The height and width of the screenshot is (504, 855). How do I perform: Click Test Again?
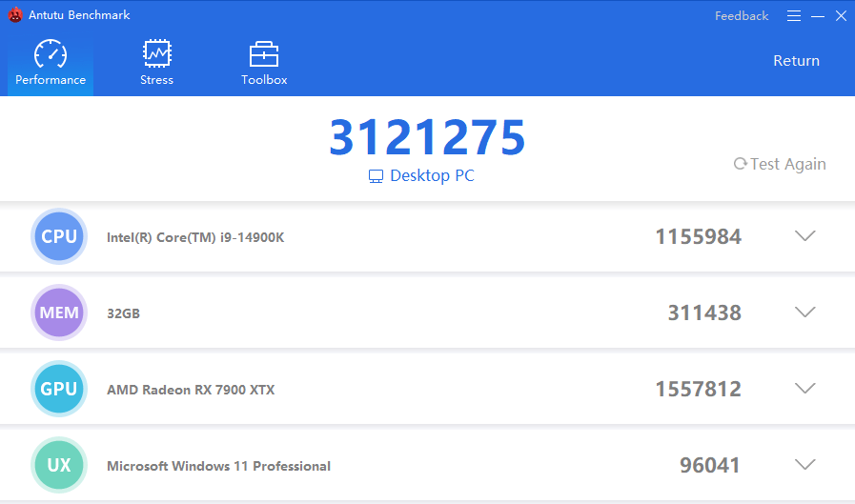(x=780, y=164)
